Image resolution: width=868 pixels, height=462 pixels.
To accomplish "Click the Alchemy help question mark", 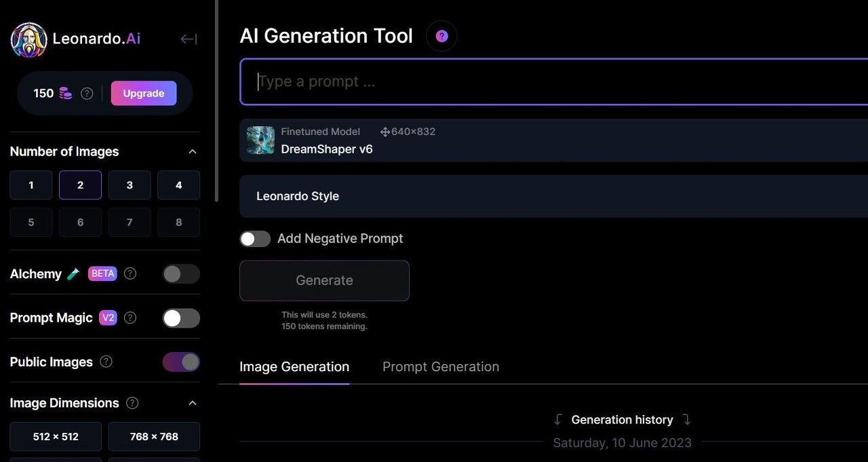I will pos(130,273).
